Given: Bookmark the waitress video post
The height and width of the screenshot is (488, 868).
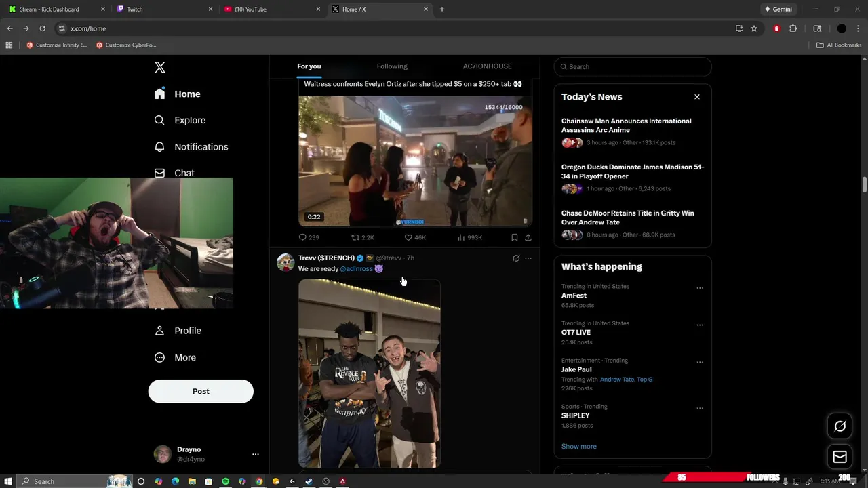Looking at the screenshot, I should [x=514, y=237].
